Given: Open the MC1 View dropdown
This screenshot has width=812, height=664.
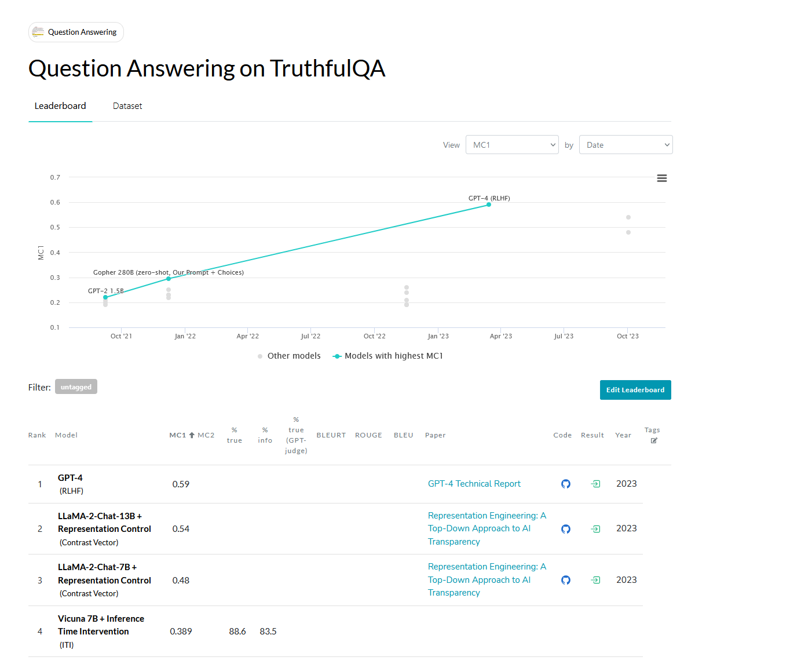Looking at the screenshot, I should [x=512, y=145].
